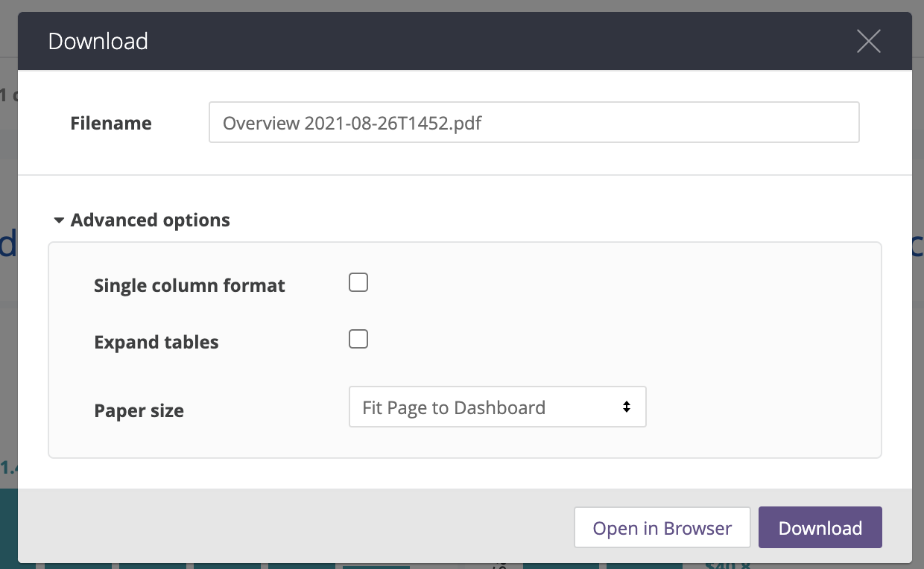This screenshot has width=924, height=569.
Task: Click the Single column format label
Action: (189, 286)
